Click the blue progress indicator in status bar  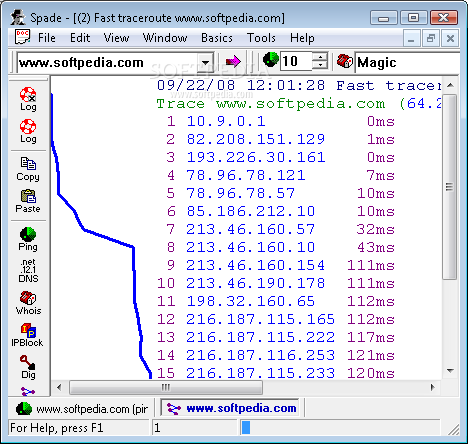pos(246,428)
